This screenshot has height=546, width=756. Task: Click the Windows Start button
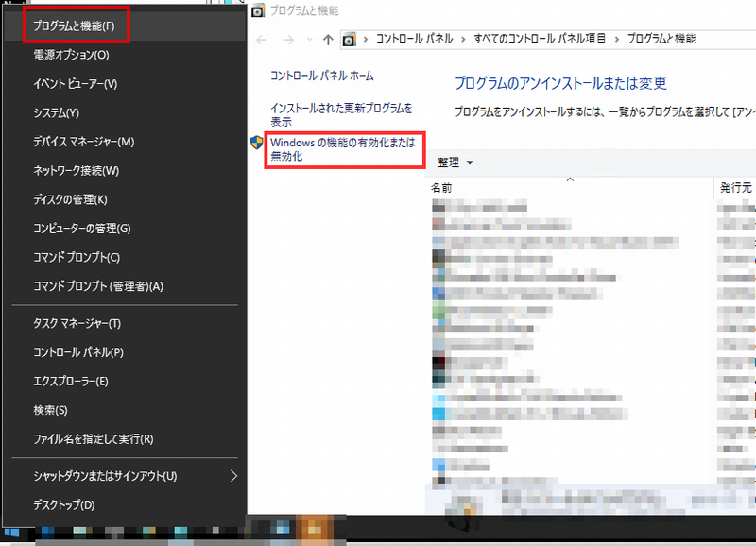coord(11,532)
